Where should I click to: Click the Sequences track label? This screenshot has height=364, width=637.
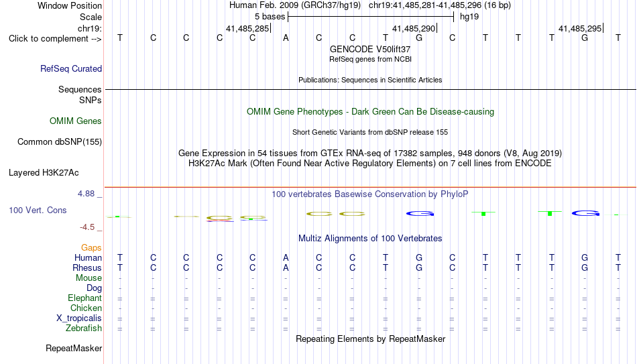(x=80, y=89)
